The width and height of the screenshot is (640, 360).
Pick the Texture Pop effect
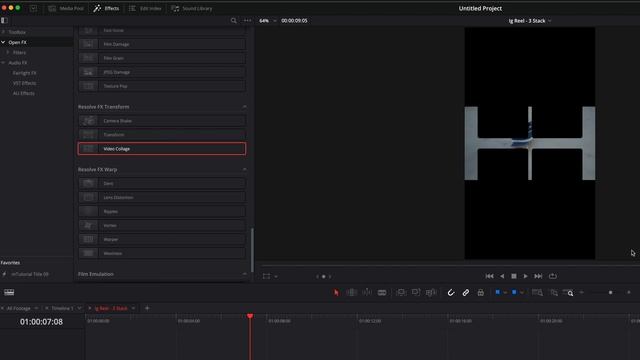[x=162, y=86]
